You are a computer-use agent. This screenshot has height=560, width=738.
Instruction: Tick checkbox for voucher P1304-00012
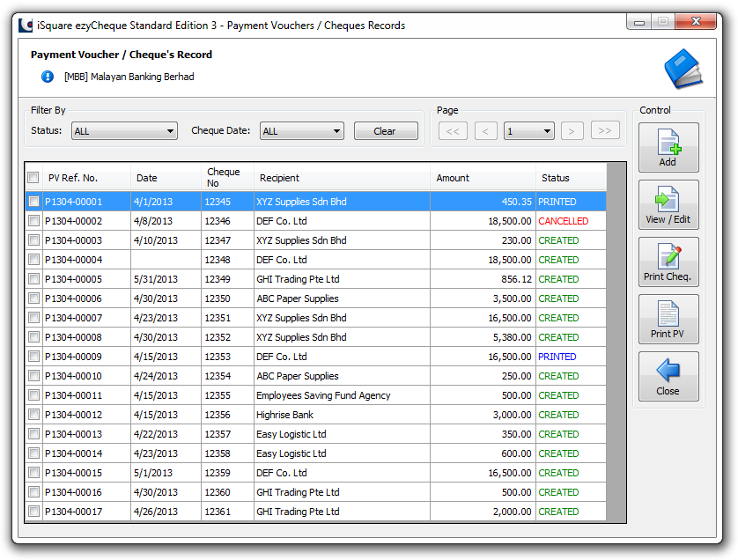33,415
